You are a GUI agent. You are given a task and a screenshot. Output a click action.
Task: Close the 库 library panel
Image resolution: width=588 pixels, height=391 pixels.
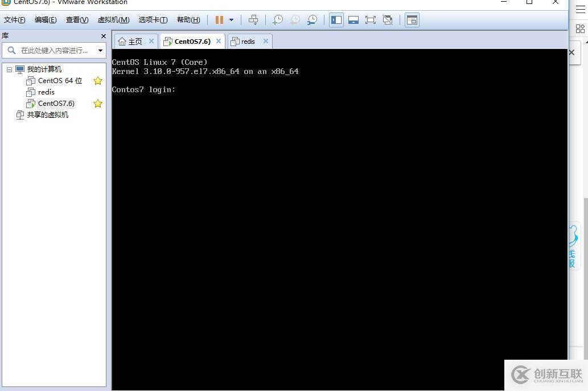click(104, 36)
